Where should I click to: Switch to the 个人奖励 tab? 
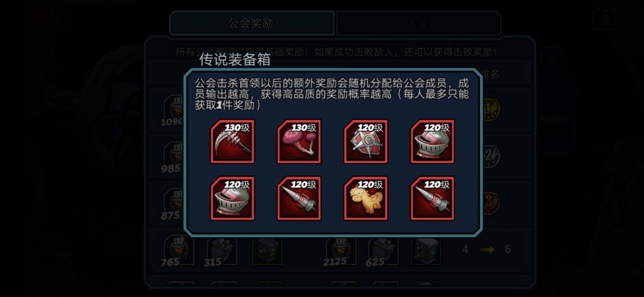(419, 23)
